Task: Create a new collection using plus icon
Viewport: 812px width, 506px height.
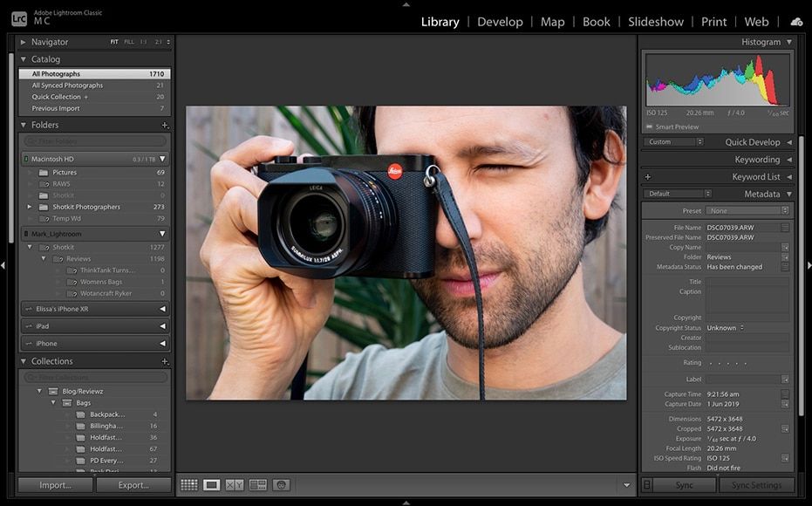Action: click(x=165, y=361)
